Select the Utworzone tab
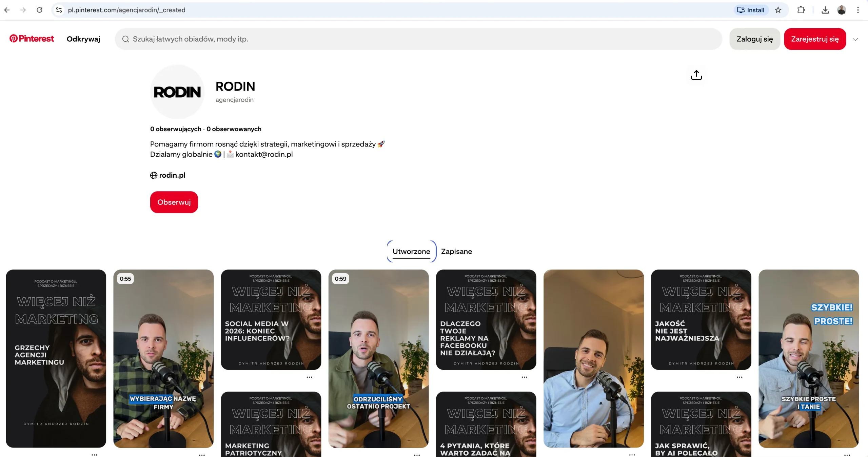Viewport: 868px width, 457px height. click(x=411, y=252)
